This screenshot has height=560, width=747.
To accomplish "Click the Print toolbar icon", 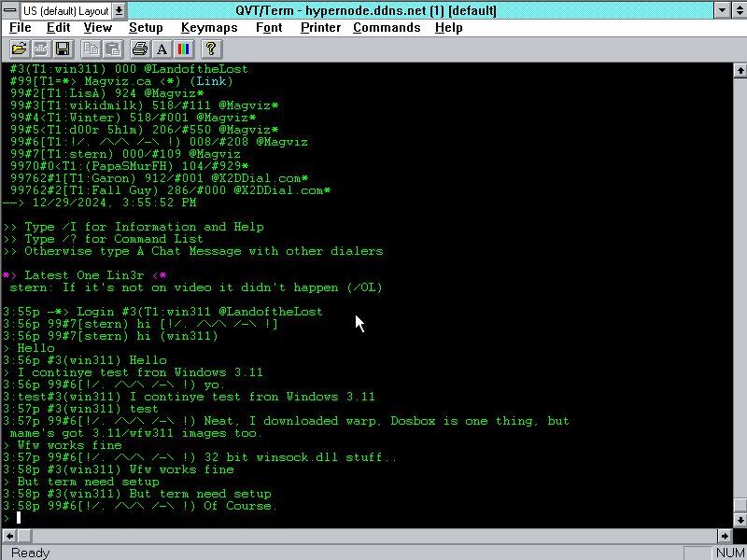I will pyautogui.click(x=140, y=49).
